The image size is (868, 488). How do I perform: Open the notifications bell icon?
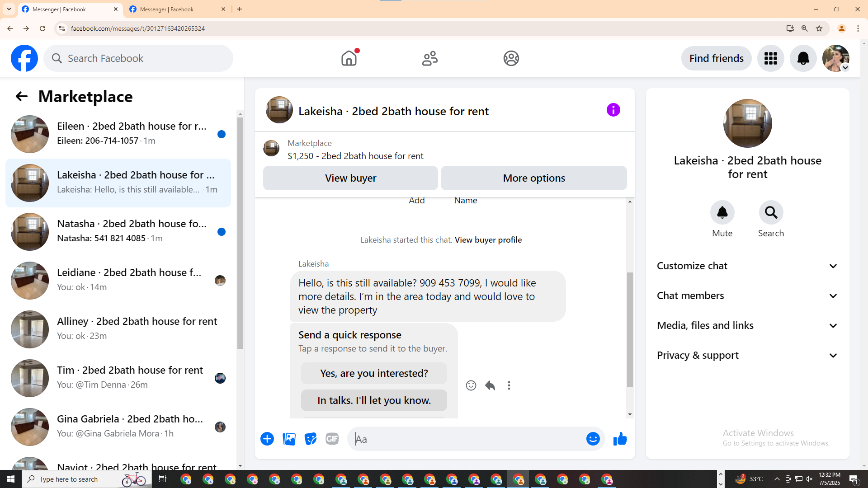[x=803, y=58]
